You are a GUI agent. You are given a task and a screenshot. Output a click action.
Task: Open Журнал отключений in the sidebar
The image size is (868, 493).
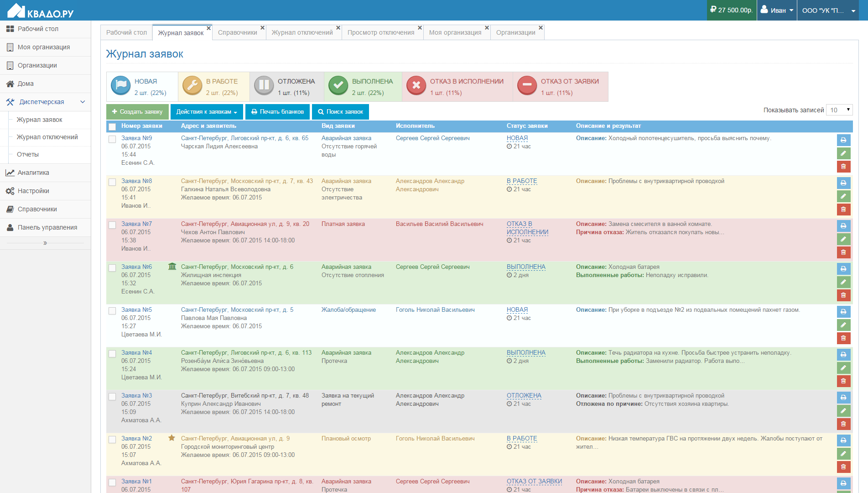(47, 137)
